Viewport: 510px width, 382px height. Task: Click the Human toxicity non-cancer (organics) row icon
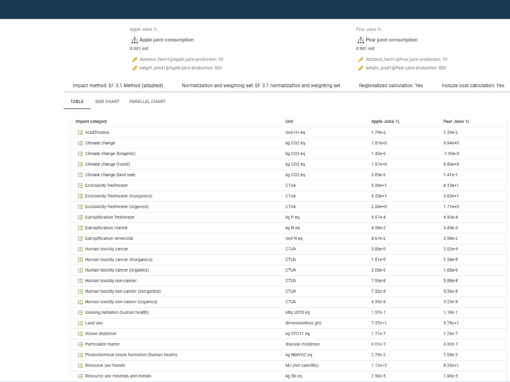80,302
